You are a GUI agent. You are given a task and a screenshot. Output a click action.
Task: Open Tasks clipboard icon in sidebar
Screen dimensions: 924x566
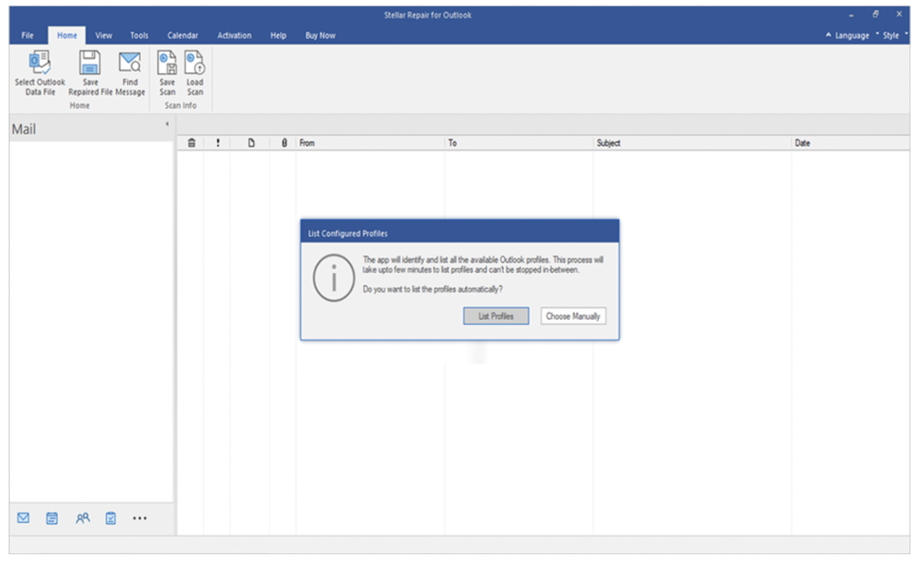[111, 518]
